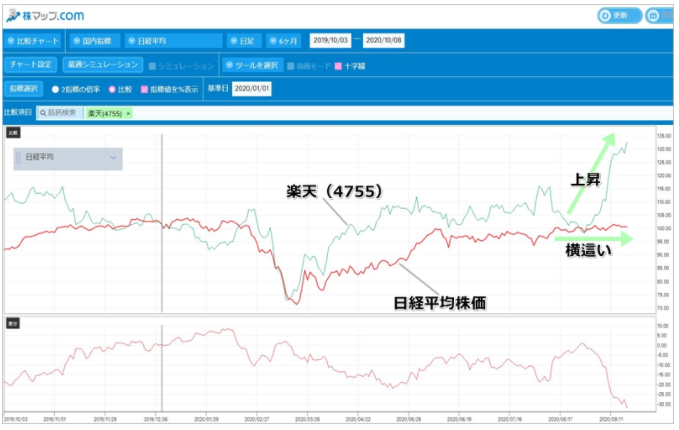This screenshot has height=430, width=679.
Task: Toggle the シミュレーション checkbox
Action: pos(152,66)
